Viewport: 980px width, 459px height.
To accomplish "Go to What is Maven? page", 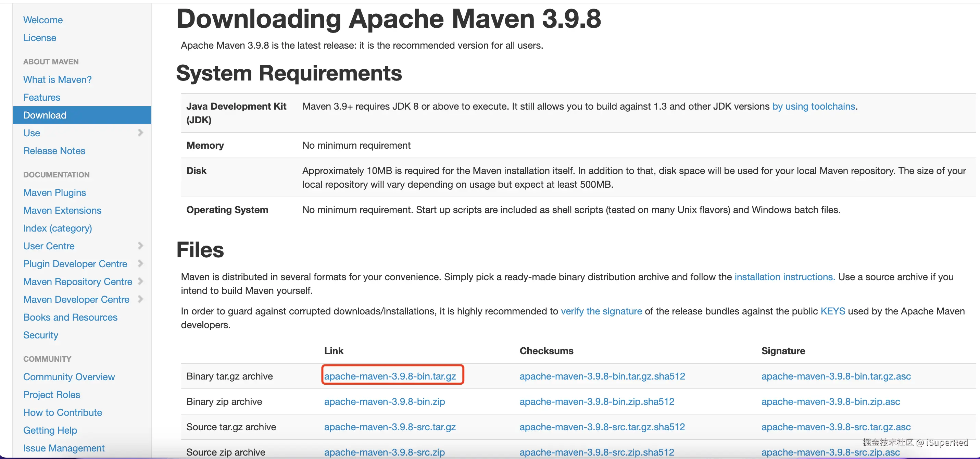I will [x=57, y=79].
